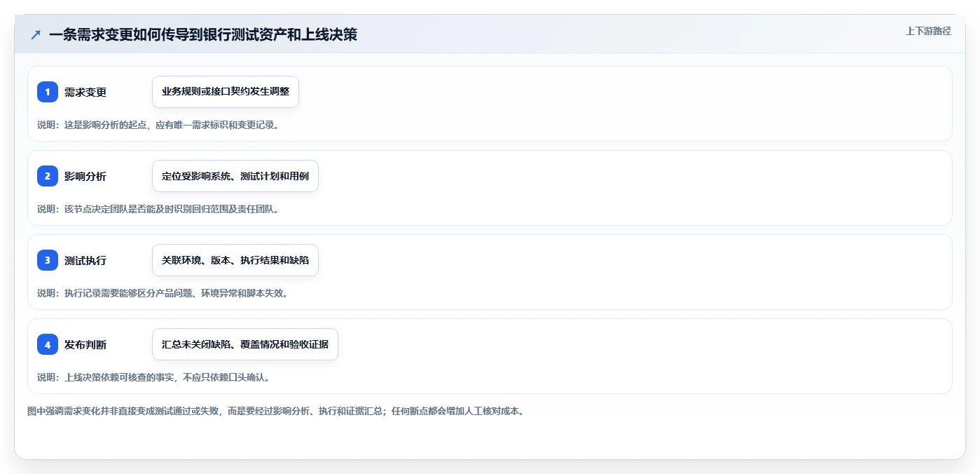
Task: Click the arrow icon beside the title
Action: pyautogui.click(x=36, y=34)
